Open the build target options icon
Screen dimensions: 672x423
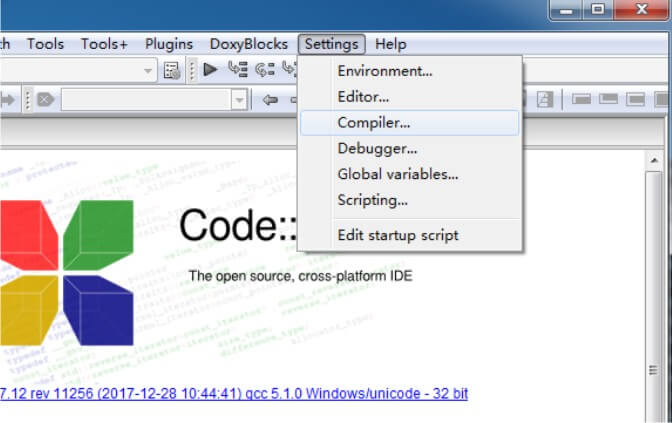pos(172,71)
